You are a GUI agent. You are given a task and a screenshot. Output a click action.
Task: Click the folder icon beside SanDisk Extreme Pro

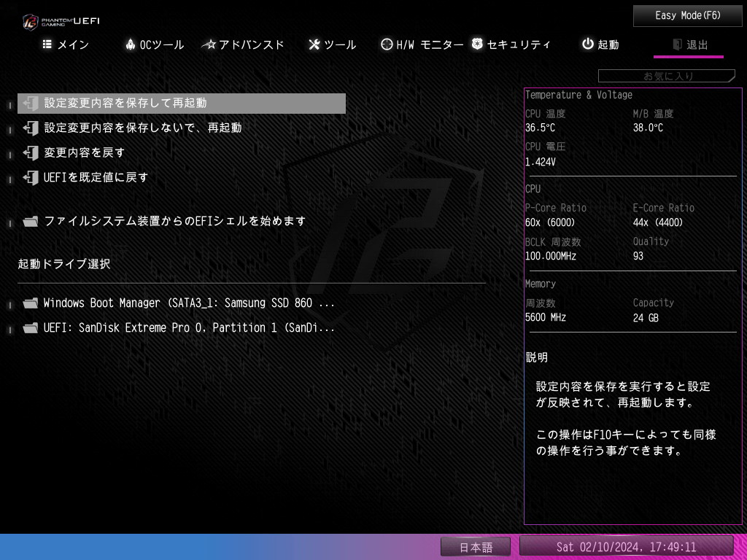[x=31, y=328]
